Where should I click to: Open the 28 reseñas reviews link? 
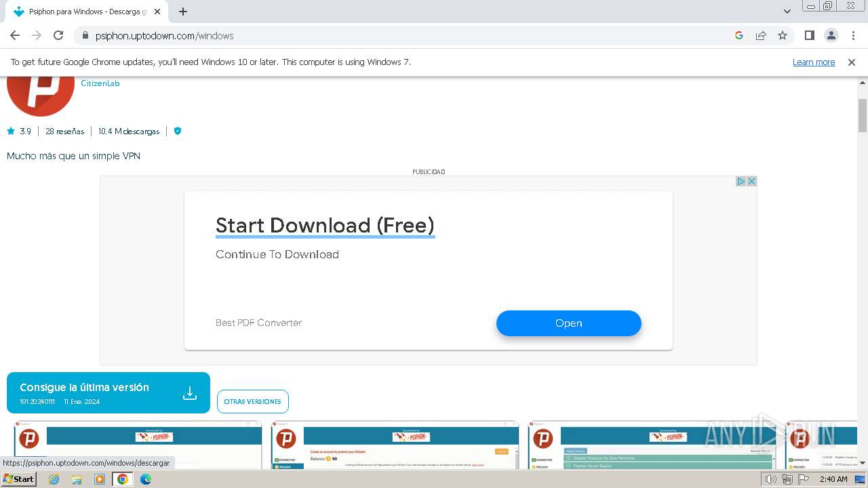64,131
